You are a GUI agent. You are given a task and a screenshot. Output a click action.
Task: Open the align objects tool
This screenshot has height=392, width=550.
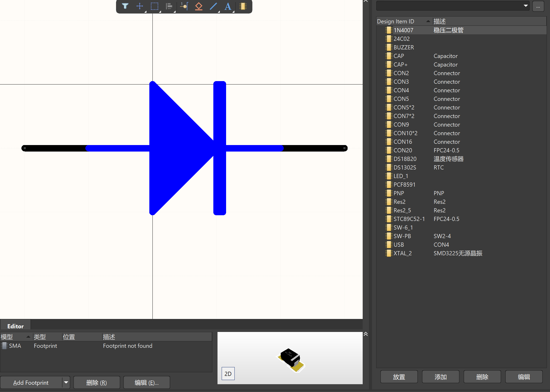(x=169, y=6)
